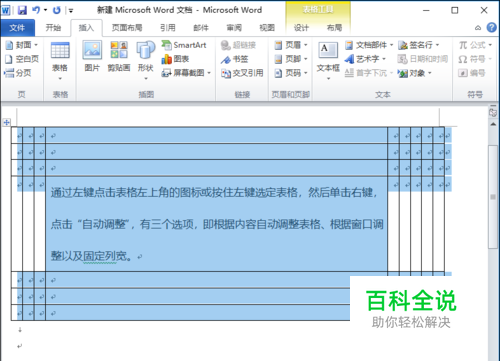Click the table move handle icon

tap(6, 122)
